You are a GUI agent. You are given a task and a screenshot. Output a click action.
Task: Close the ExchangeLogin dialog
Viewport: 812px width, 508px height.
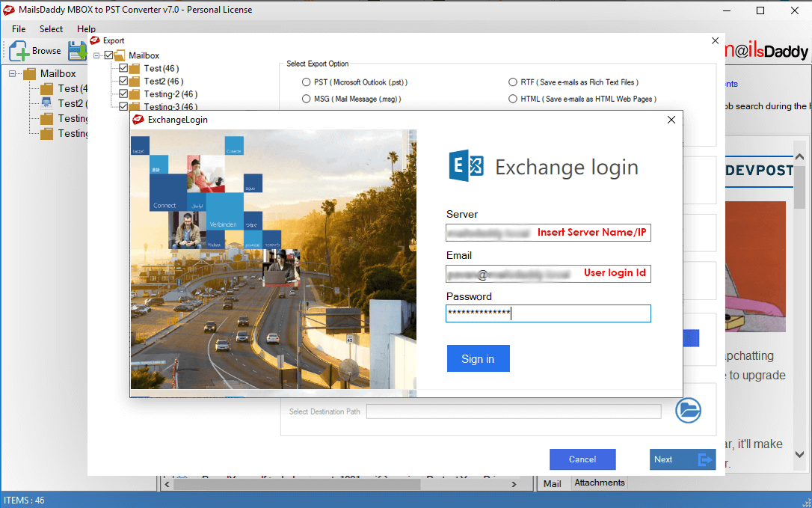[671, 120]
